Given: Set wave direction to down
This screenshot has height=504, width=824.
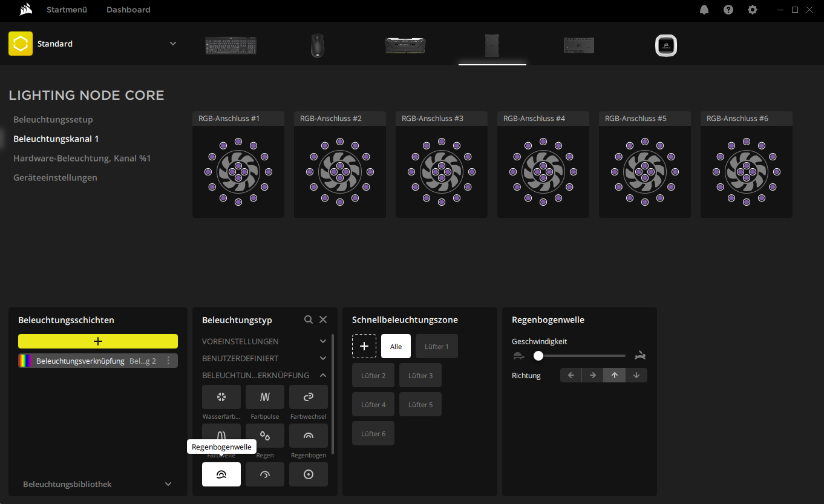Looking at the screenshot, I should click(x=636, y=375).
